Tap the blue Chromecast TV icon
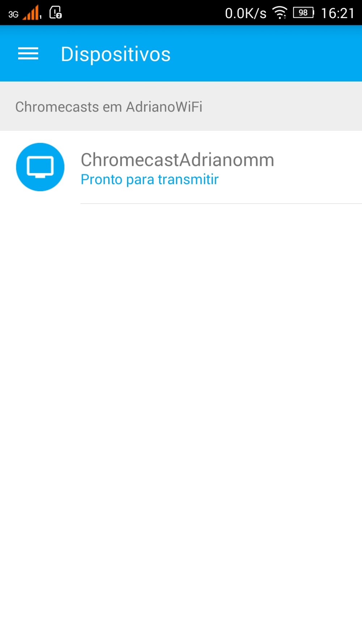 click(40, 167)
